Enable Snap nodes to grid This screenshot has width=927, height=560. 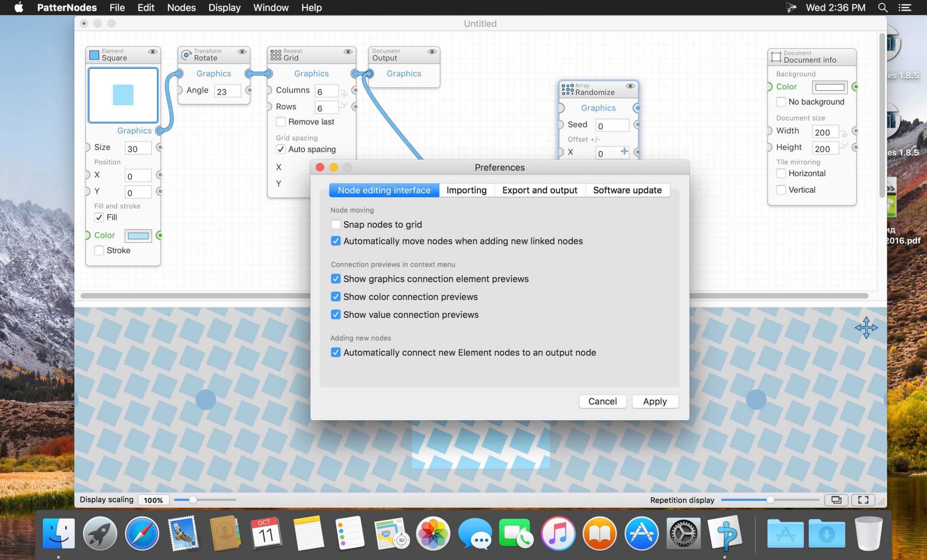tap(336, 224)
